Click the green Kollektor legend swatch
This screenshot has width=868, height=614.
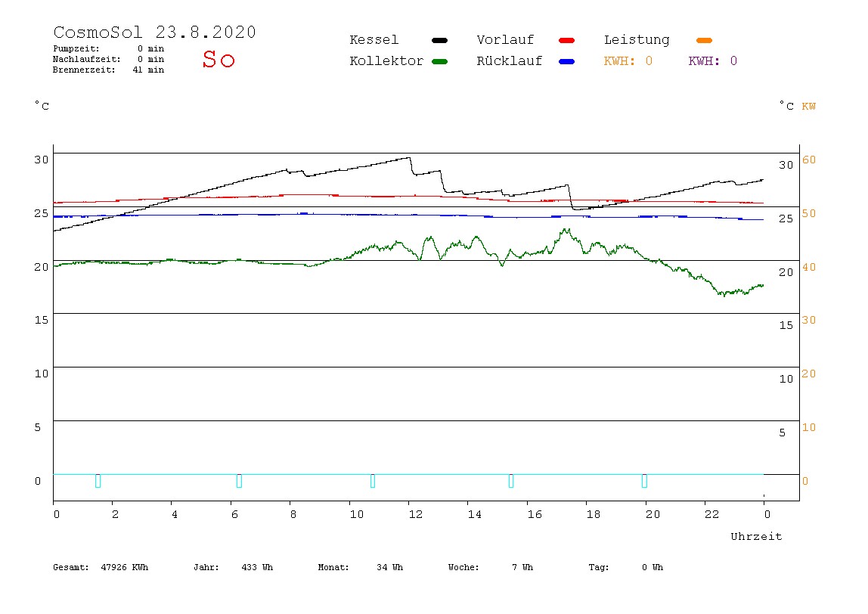point(439,61)
